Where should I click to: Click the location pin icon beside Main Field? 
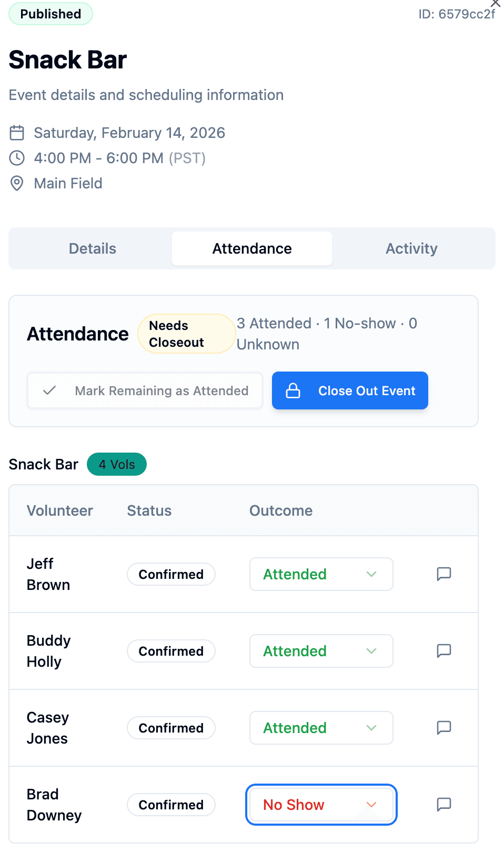(x=17, y=183)
